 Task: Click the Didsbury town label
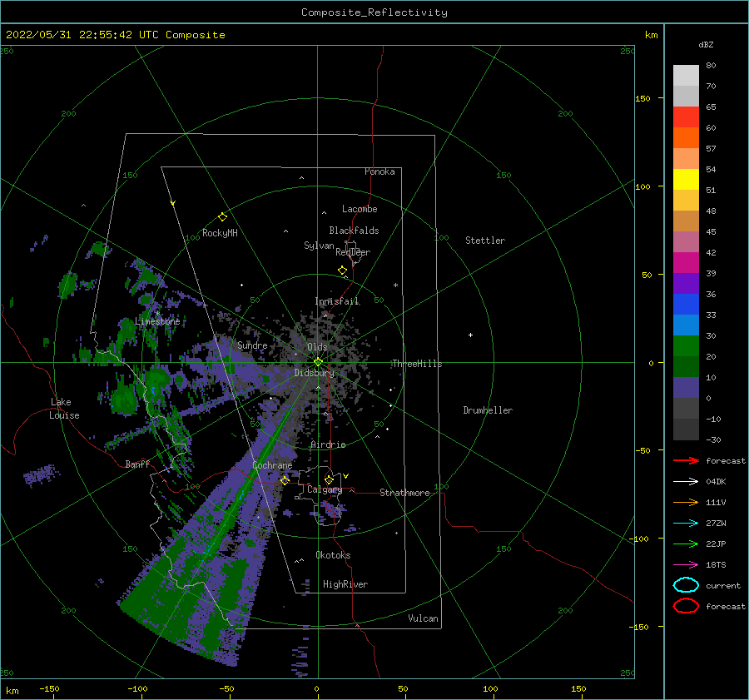315,373
